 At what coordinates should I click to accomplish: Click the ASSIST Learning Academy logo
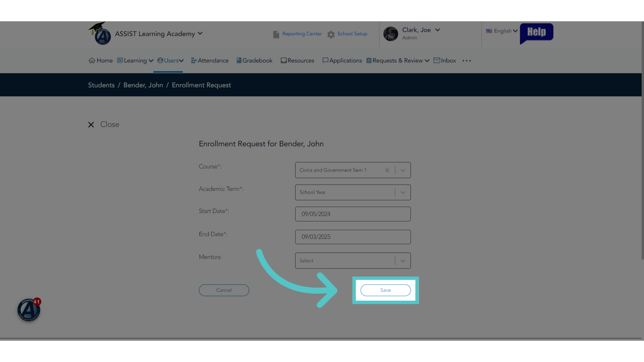(x=100, y=34)
